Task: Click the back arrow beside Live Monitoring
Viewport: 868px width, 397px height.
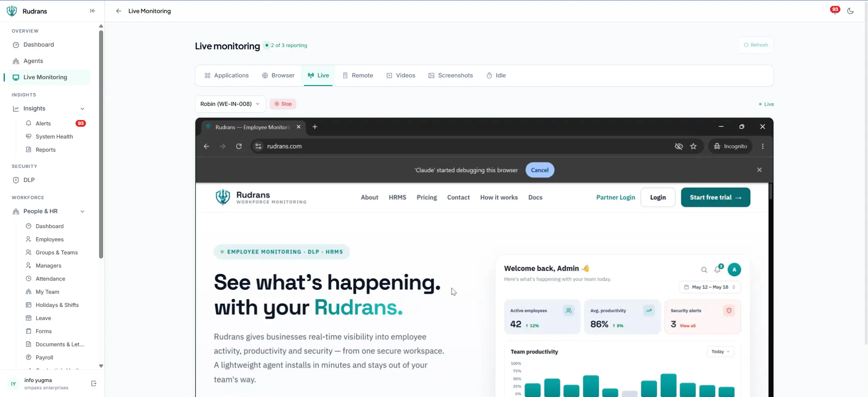Action: (119, 11)
